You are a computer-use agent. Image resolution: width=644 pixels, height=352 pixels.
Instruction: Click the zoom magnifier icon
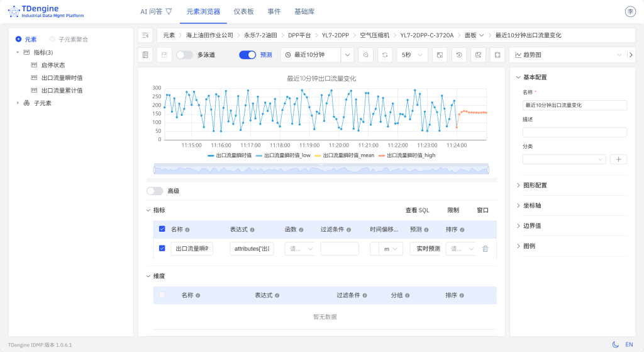365,55
